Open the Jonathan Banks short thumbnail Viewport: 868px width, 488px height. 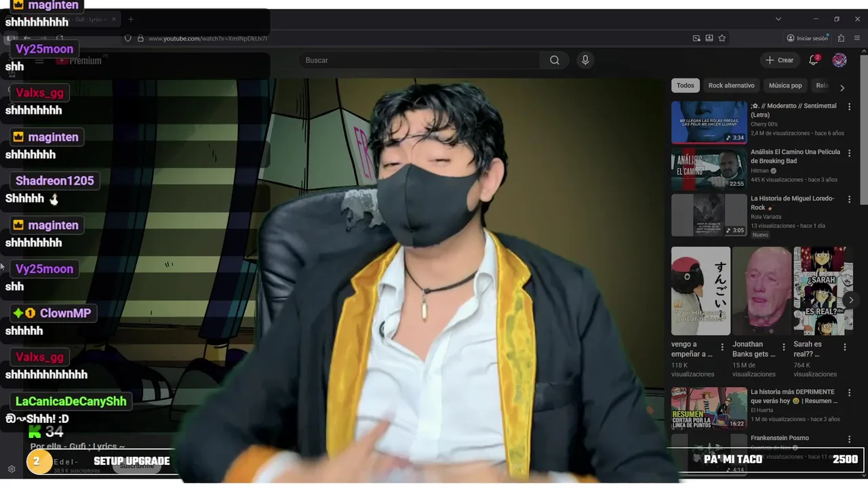click(x=762, y=291)
